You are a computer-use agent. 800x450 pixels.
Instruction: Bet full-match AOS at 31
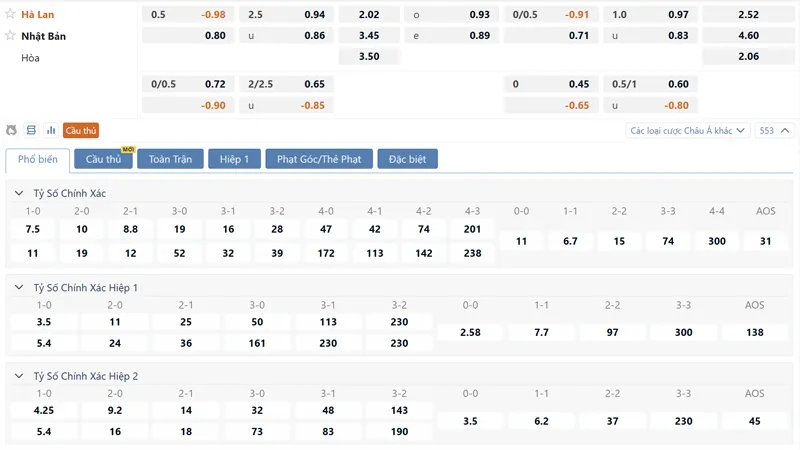(766, 241)
